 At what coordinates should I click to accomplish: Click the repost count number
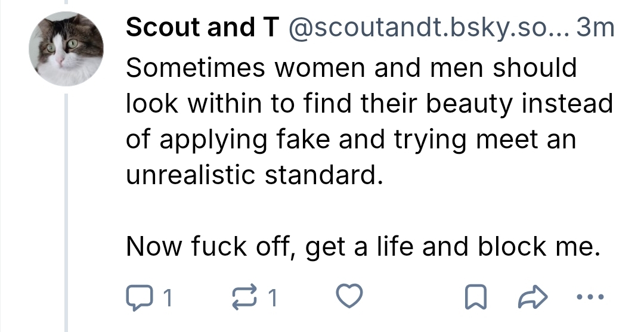[x=272, y=297]
